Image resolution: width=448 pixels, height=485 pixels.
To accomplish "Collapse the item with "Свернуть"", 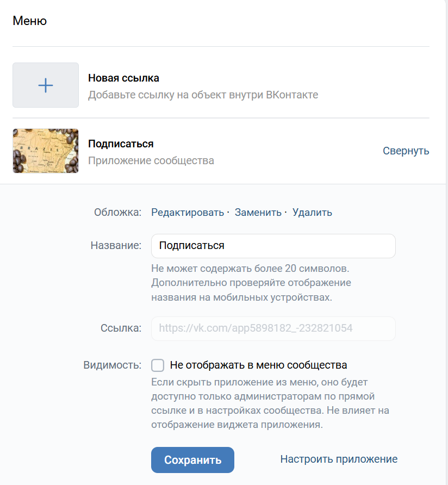I will tap(406, 151).
